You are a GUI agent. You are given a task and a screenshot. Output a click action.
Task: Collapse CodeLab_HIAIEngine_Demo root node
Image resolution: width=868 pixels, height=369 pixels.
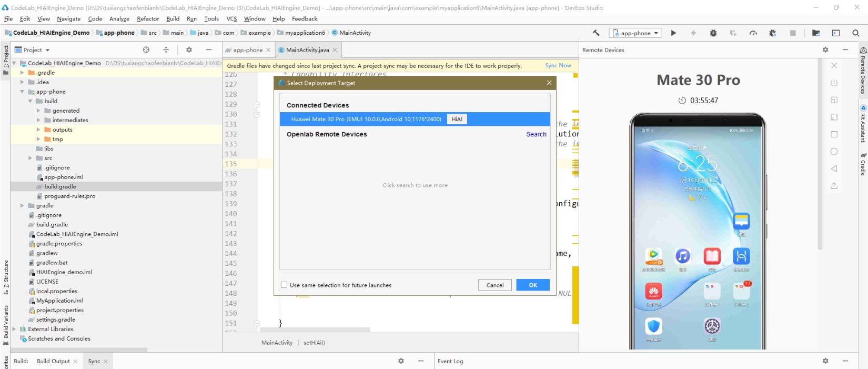pos(14,63)
